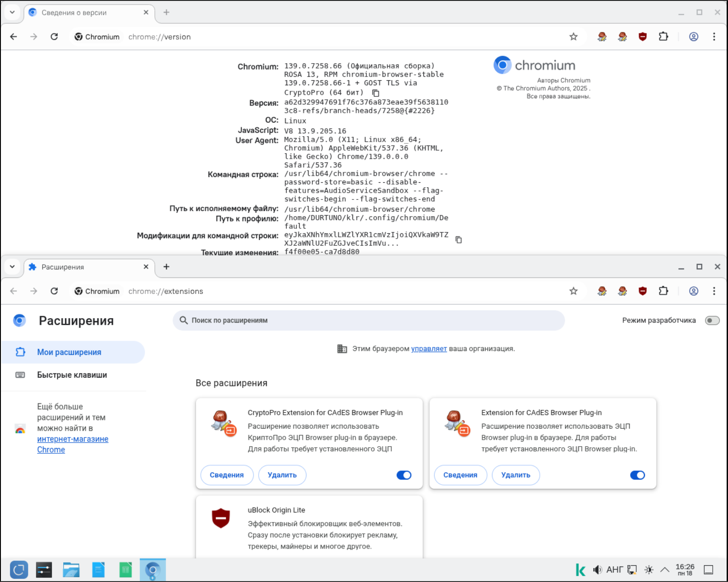Switch keyboard layout АНГ in tray

(x=615, y=570)
